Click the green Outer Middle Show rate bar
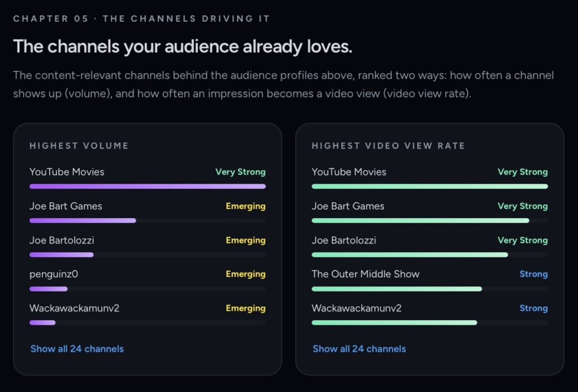 point(397,289)
